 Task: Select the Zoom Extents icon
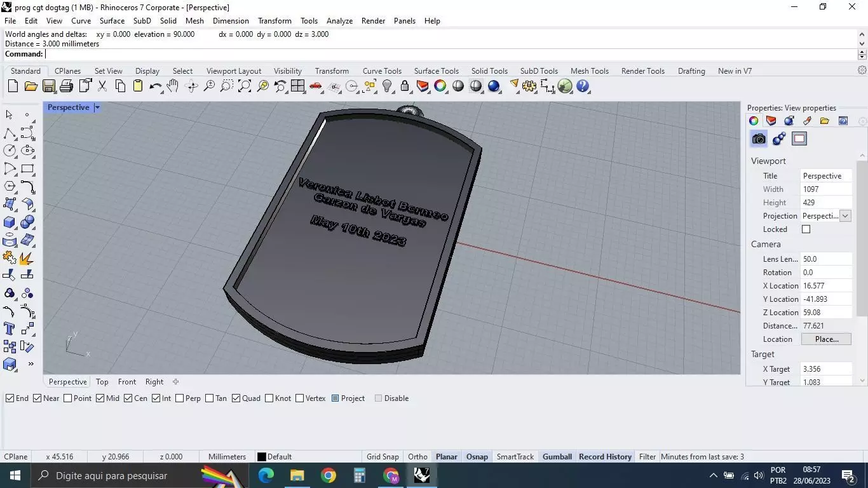click(245, 86)
